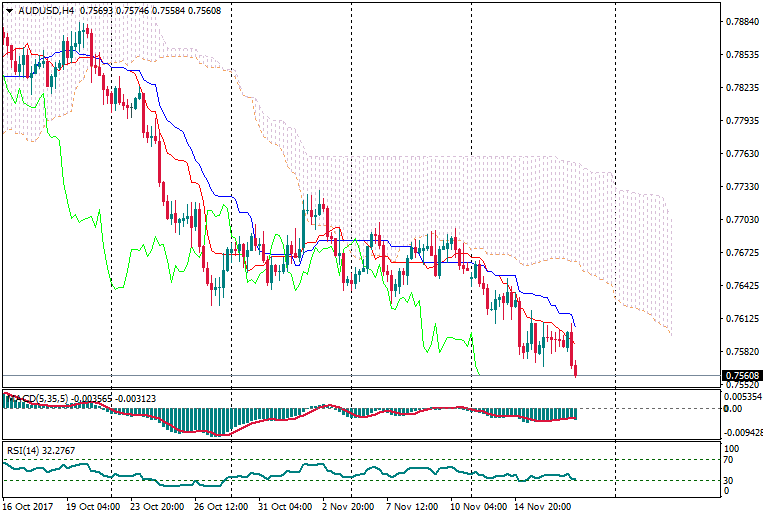Click the MACD(5,35,5) indicator label
The height and width of the screenshot is (518, 763).
(36, 399)
